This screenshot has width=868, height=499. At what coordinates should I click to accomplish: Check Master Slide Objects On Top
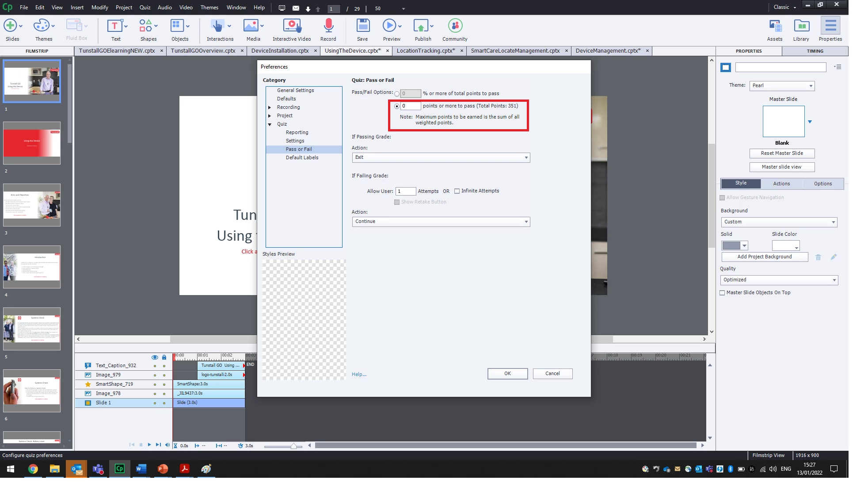[x=722, y=293]
